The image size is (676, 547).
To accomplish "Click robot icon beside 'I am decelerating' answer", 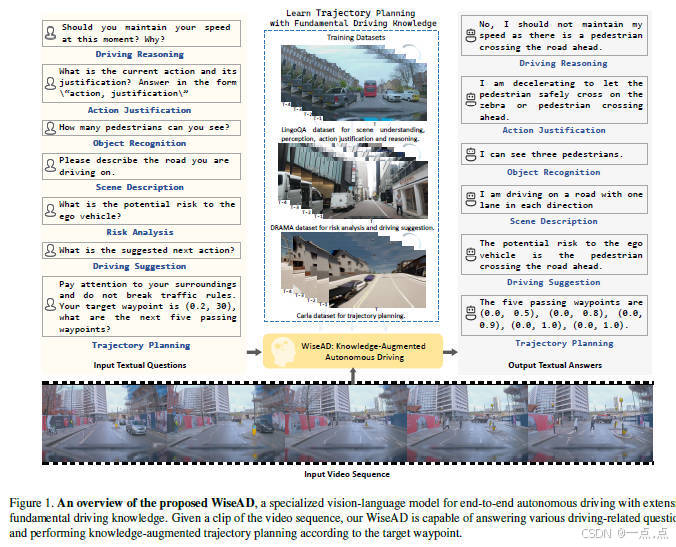I will [471, 100].
